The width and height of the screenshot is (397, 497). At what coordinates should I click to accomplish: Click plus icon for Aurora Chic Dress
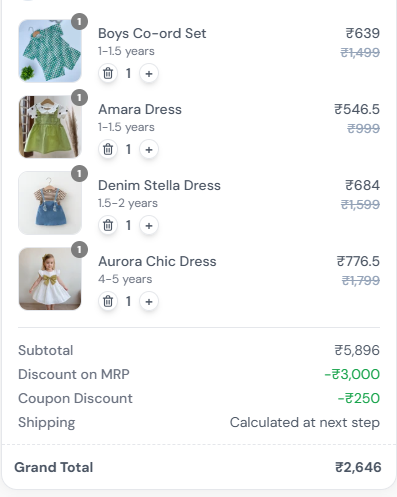149,301
